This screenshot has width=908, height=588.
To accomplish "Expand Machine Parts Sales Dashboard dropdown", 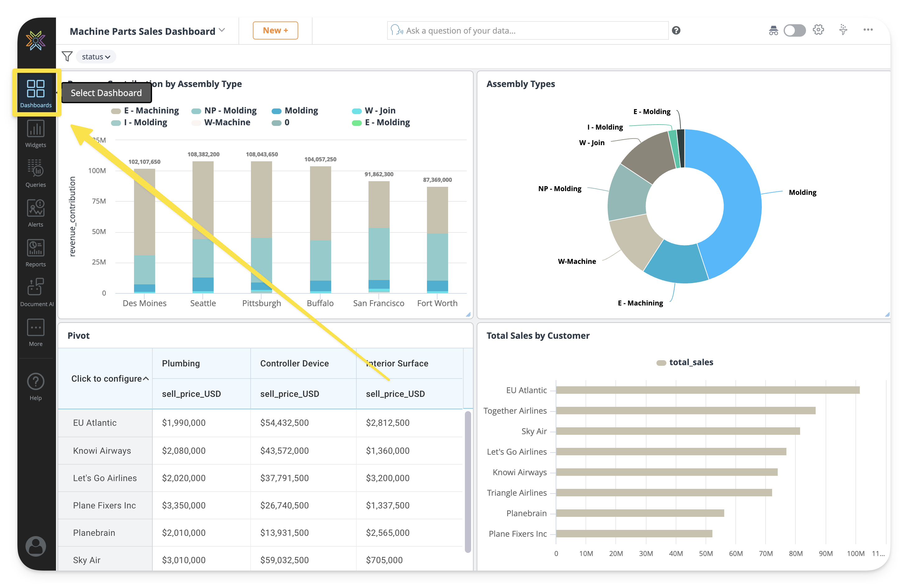I will coord(222,30).
